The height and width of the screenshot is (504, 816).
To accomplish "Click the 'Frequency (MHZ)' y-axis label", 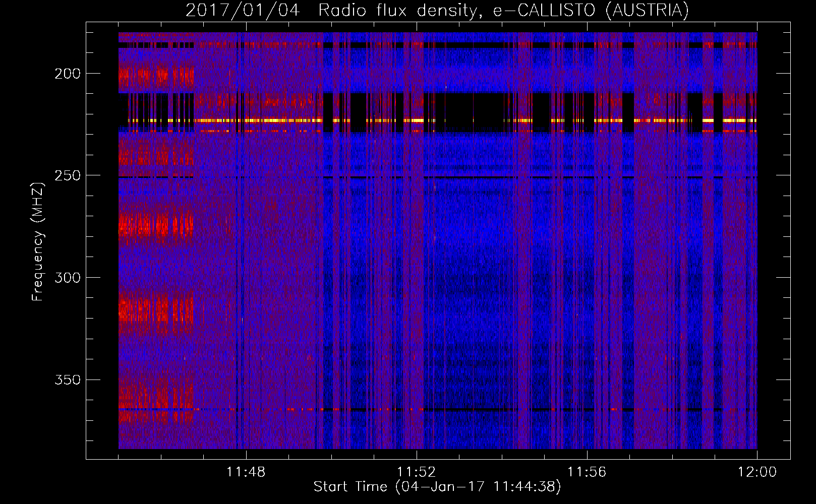I will [x=38, y=242].
